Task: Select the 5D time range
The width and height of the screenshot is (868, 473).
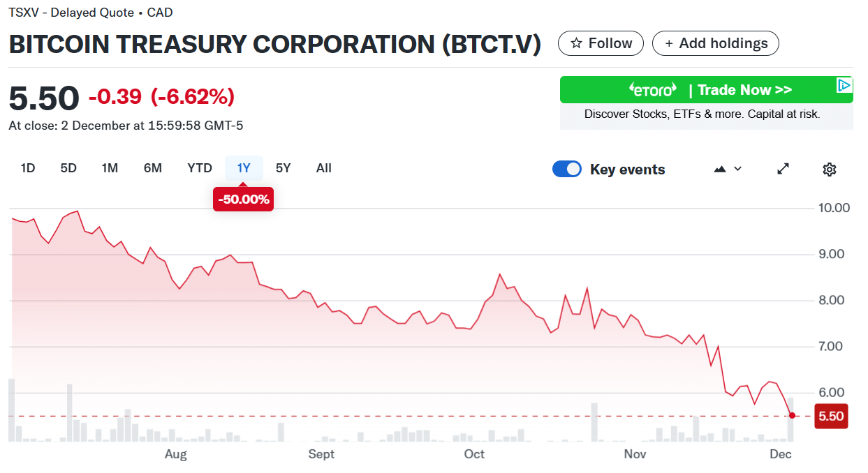Action: click(x=68, y=168)
